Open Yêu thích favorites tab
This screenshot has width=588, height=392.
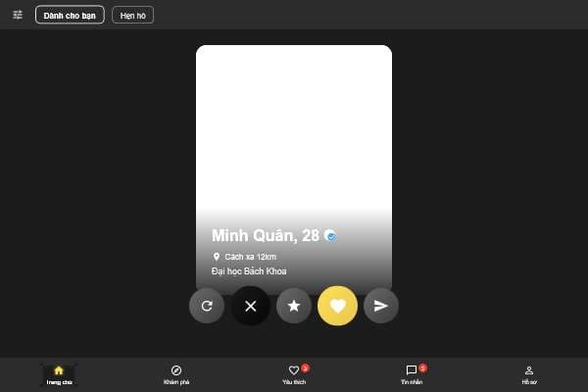[x=294, y=374]
